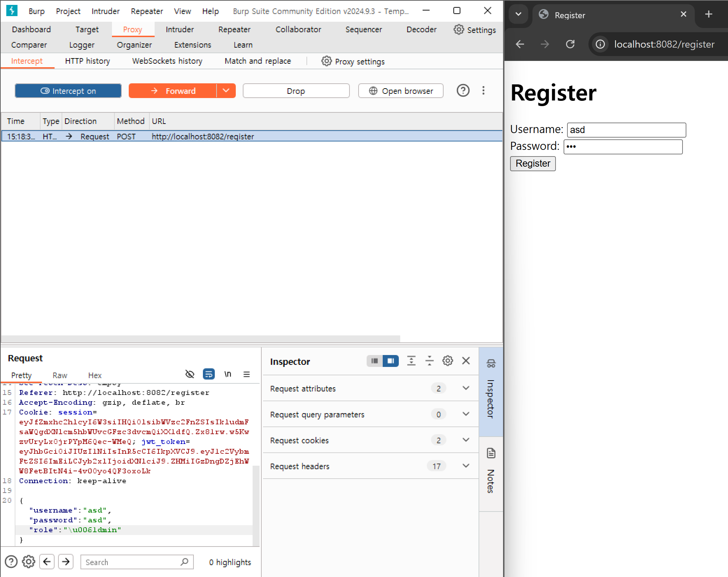
Task: Switch Request view to Hex
Action: coord(95,375)
